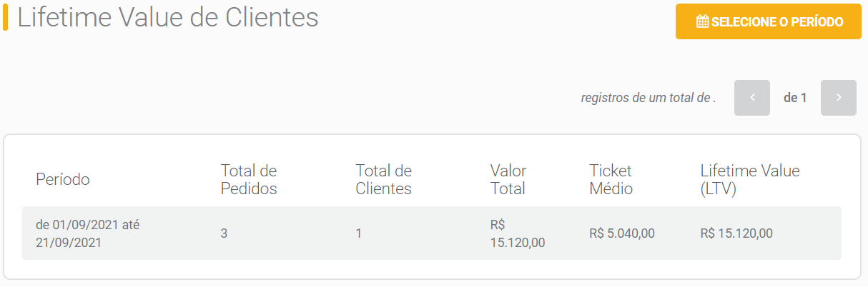868x287 pixels.
Task: Click the Valor Total cell R$ 15.120,00
Action: (518, 233)
